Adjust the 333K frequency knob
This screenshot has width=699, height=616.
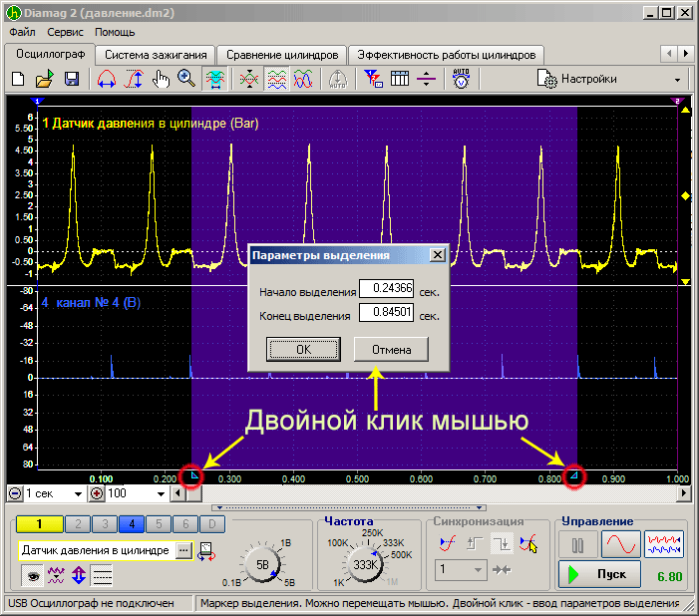pos(366,565)
